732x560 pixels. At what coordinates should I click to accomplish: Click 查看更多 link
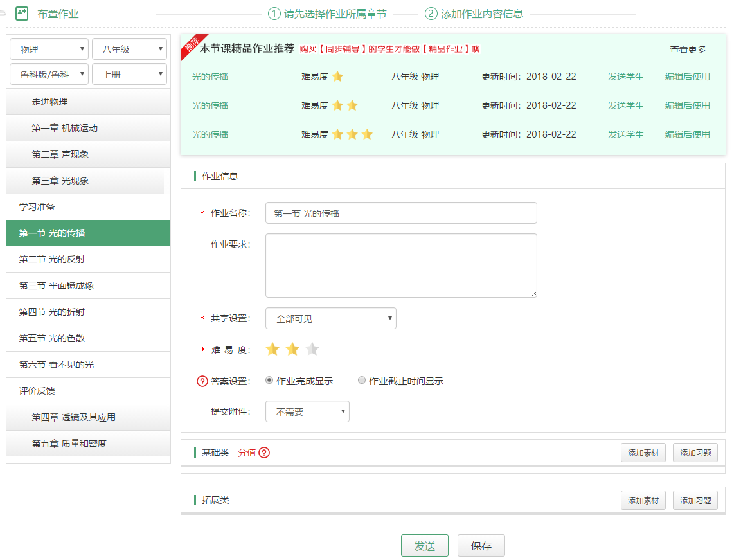point(688,49)
